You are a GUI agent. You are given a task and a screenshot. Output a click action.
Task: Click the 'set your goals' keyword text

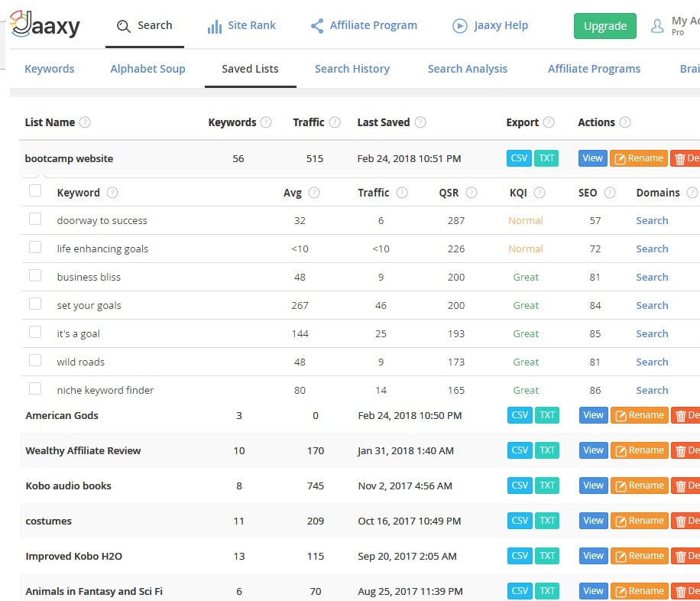89,306
